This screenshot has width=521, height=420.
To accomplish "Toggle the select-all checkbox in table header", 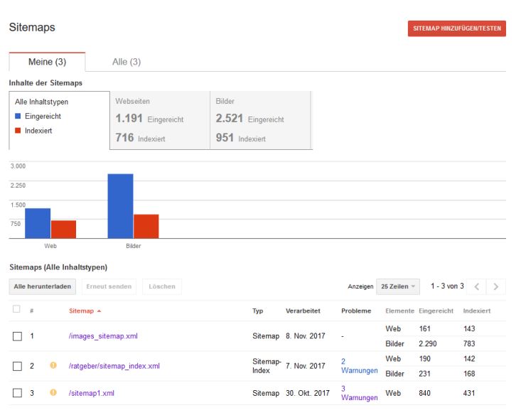I will 16,309.
